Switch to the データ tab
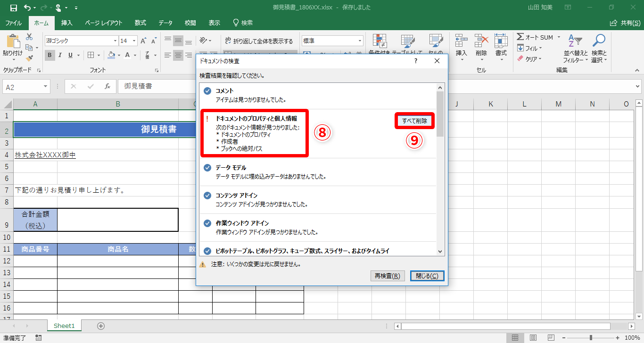Image resolution: width=644 pixels, height=343 pixels. point(165,23)
